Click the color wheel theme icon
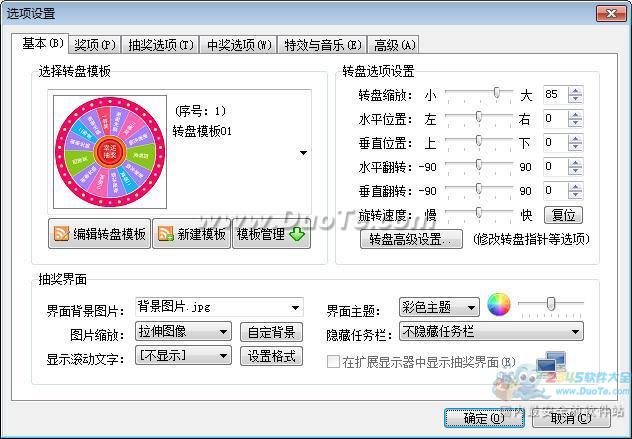The image size is (632, 439). tap(500, 306)
